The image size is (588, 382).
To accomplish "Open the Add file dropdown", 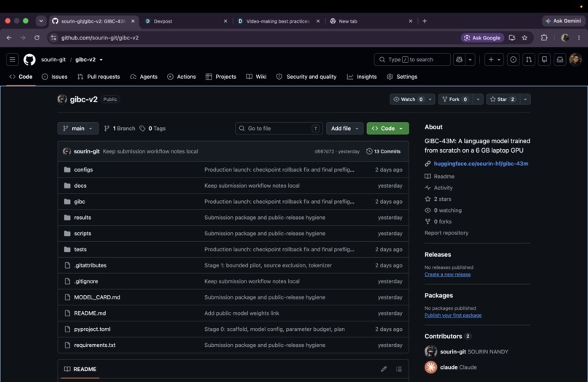I will click(344, 128).
